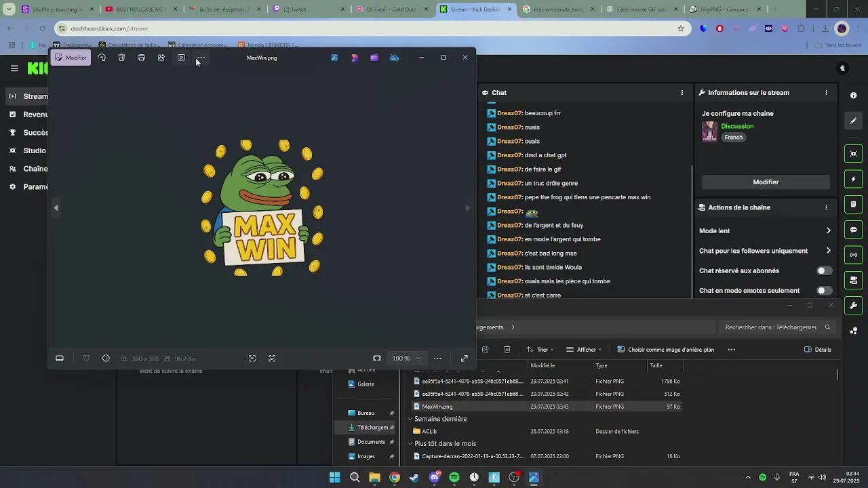This screenshot has width=868, height=488.
Task: Open Spotify from the taskbar
Action: [454, 477]
